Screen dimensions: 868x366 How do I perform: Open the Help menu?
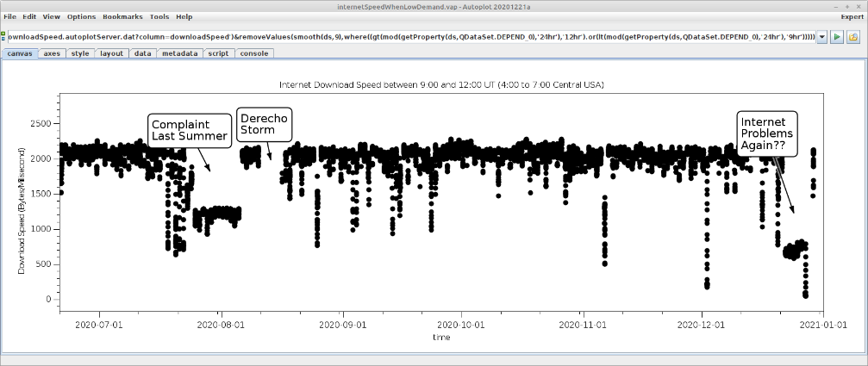pyautogui.click(x=184, y=16)
